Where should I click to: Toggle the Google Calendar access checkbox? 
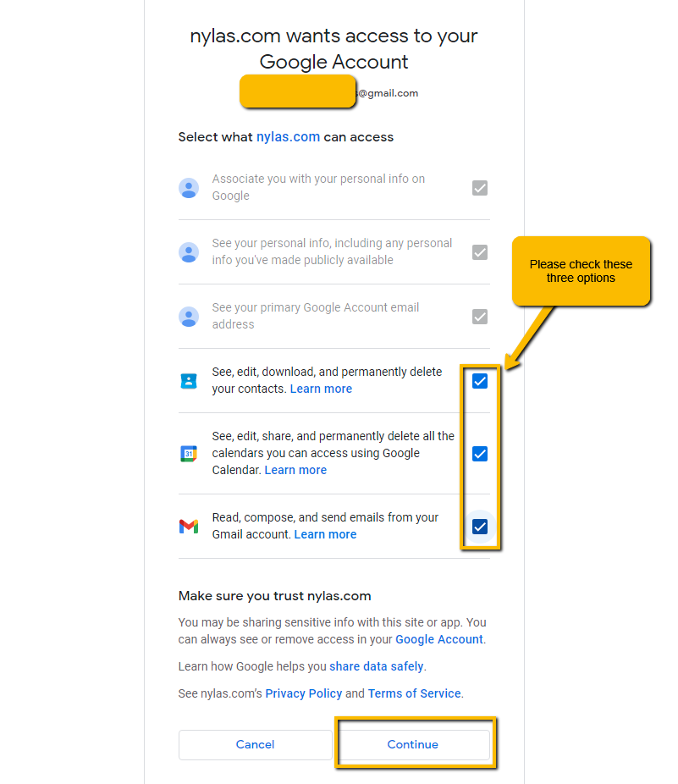pos(479,454)
